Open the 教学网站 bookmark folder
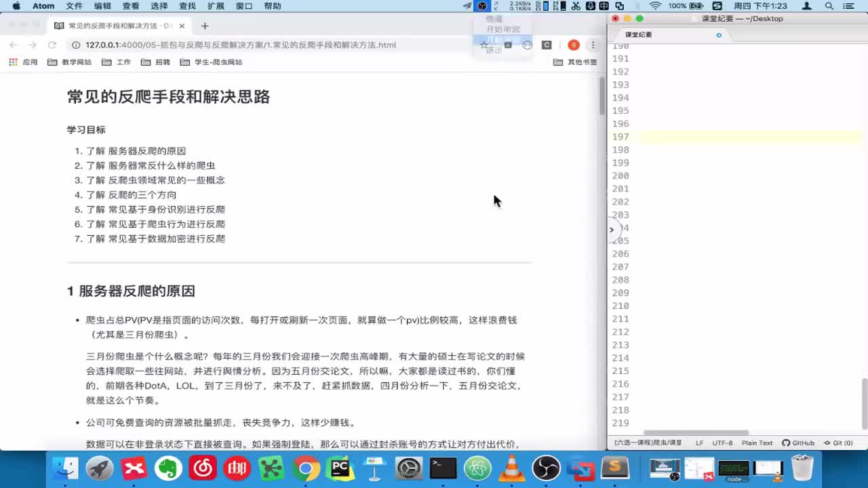Image resolution: width=868 pixels, height=488 pixels. pos(70,62)
